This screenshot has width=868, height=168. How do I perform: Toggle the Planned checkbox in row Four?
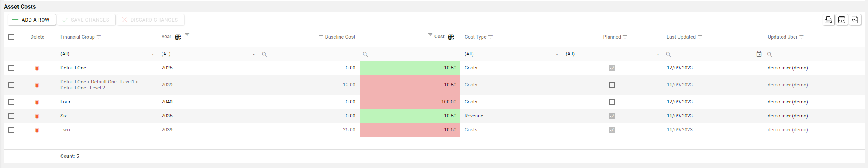click(x=612, y=102)
